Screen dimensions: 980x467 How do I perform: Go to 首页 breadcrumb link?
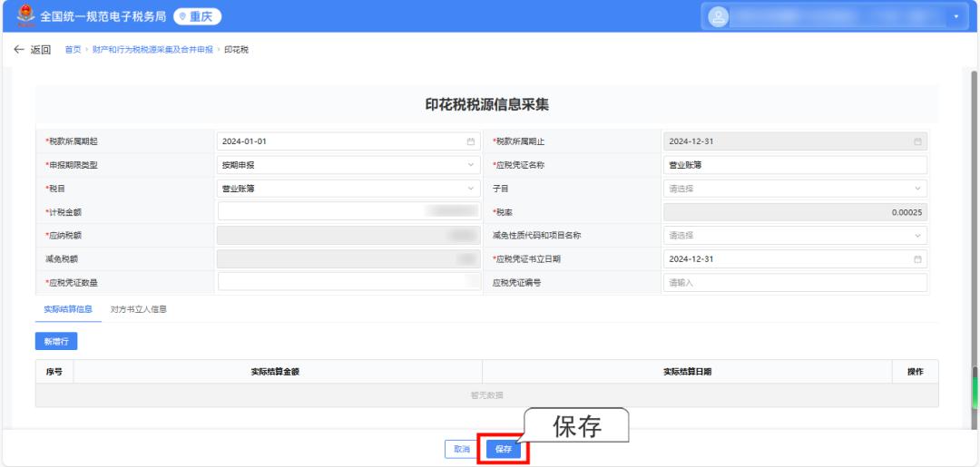[x=73, y=49]
